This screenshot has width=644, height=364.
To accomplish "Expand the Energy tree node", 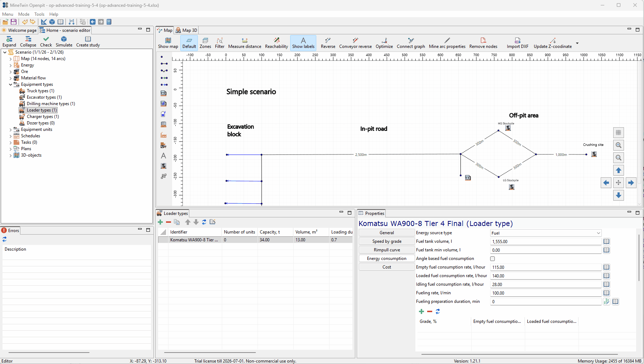I will (10, 65).
